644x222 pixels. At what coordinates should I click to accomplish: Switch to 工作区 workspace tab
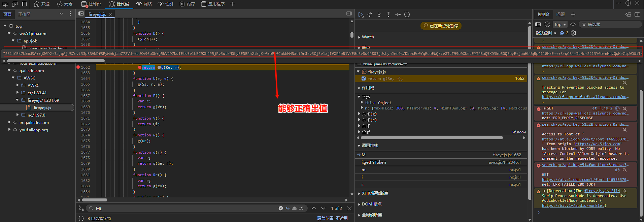pyautogui.click(x=24, y=14)
